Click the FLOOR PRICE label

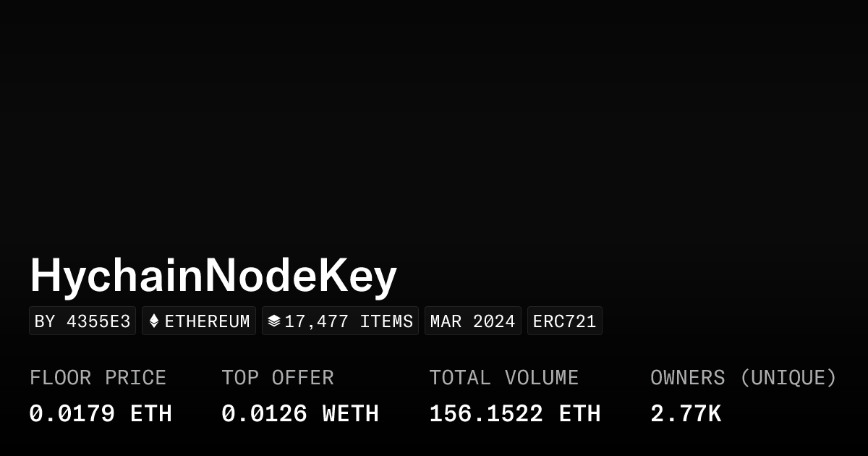pyautogui.click(x=98, y=378)
